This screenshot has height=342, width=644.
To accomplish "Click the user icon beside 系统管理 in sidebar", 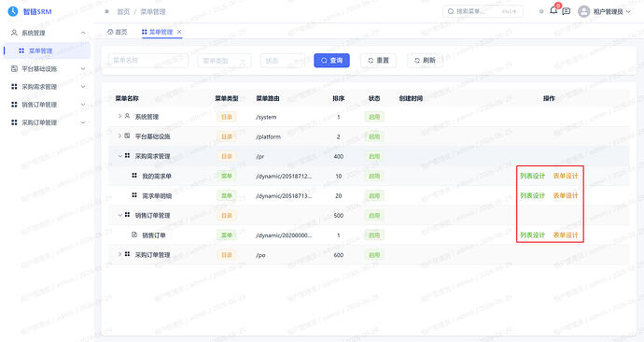I will pos(14,33).
